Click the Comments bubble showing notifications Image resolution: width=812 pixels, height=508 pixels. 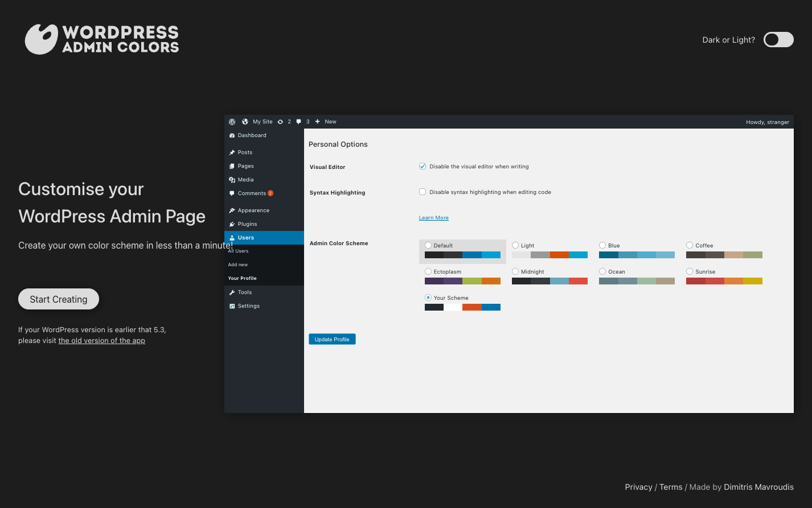(232, 193)
